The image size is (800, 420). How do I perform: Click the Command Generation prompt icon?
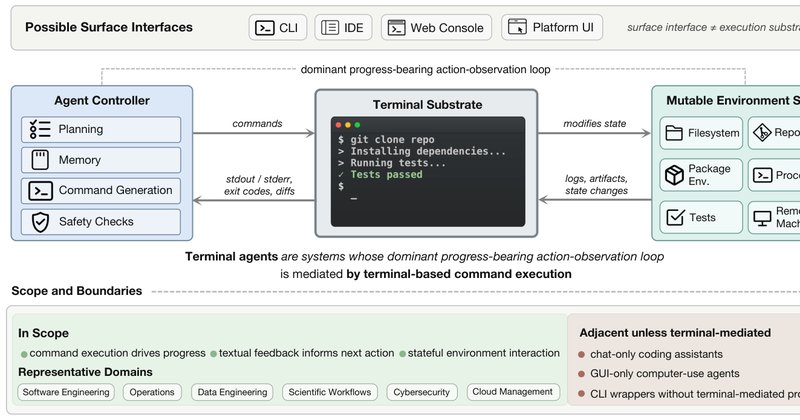coord(40,191)
